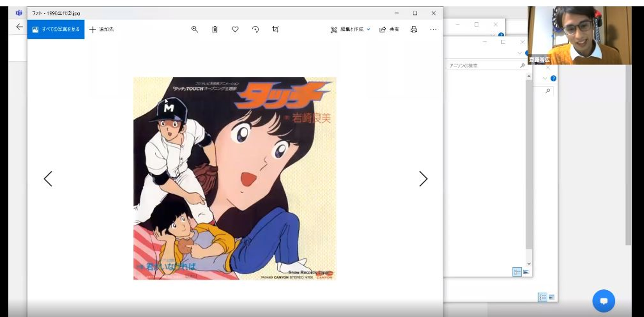Select details view in the rear Explorer window

click(542, 297)
